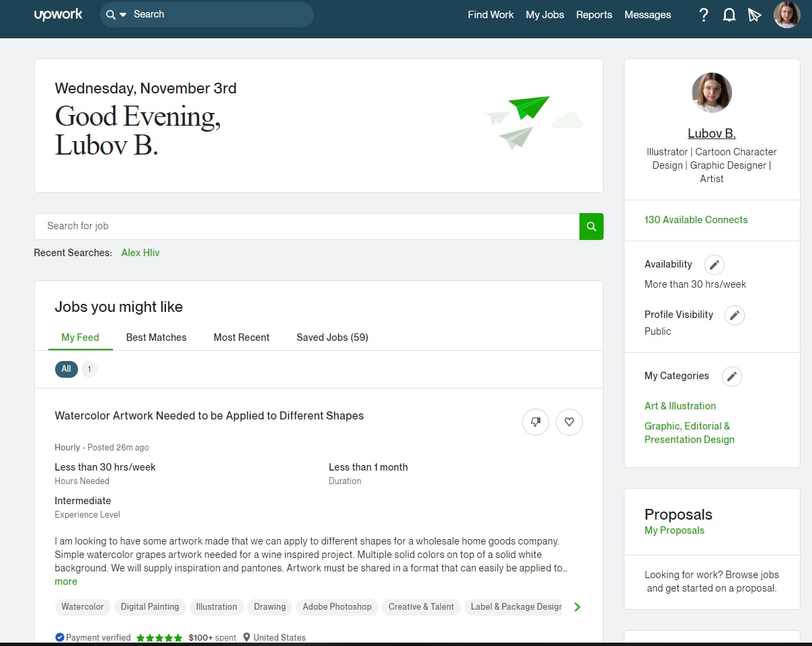The width and height of the screenshot is (812, 646).
Task: Edit Profile Visibility with pencil icon
Action: coord(735,315)
